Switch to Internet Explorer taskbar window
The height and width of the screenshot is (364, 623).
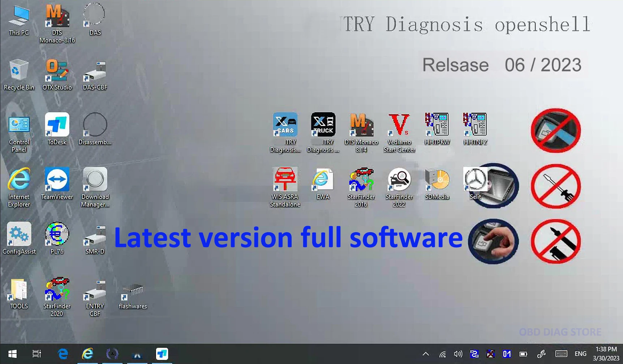tap(87, 354)
